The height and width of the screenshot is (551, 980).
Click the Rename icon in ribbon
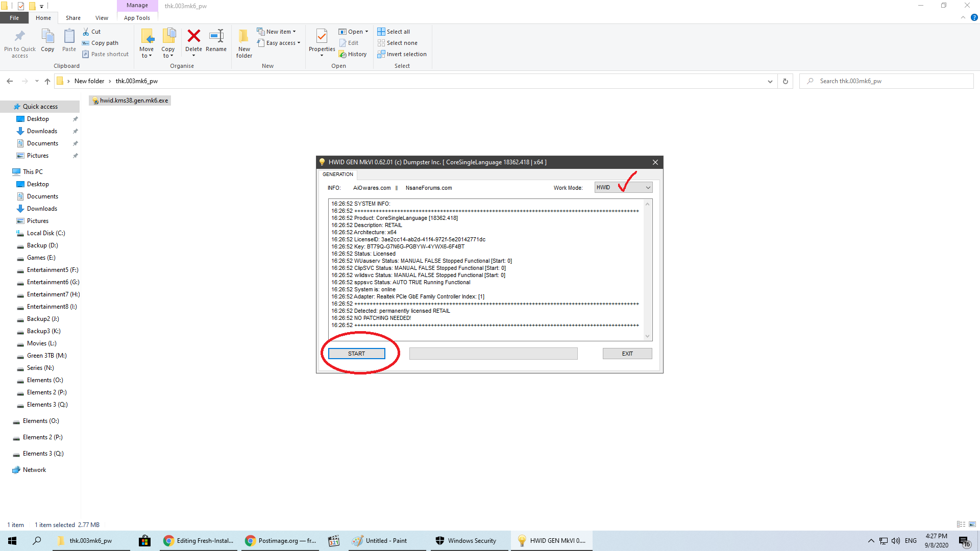216,37
